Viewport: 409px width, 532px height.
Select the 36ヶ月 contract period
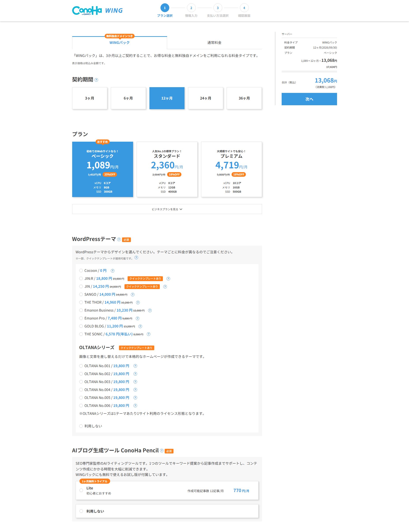click(x=244, y=98)
